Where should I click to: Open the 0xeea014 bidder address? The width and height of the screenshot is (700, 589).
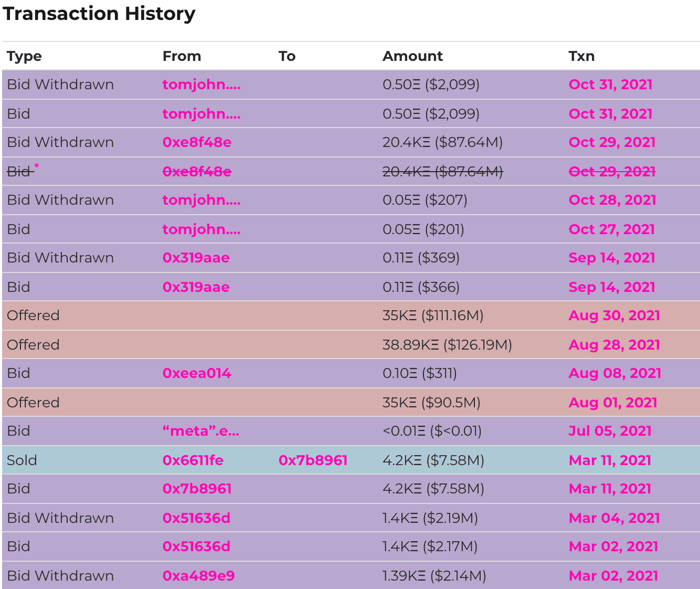197,373
